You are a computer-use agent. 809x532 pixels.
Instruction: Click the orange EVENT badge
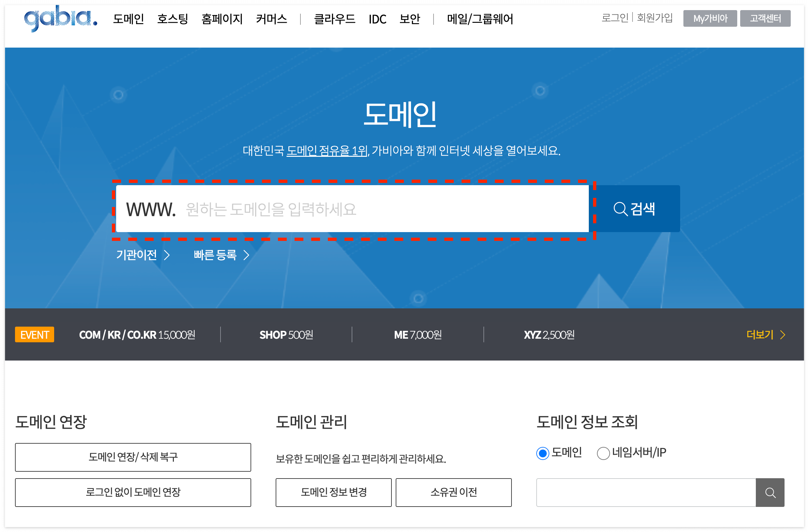click(34, 335)
